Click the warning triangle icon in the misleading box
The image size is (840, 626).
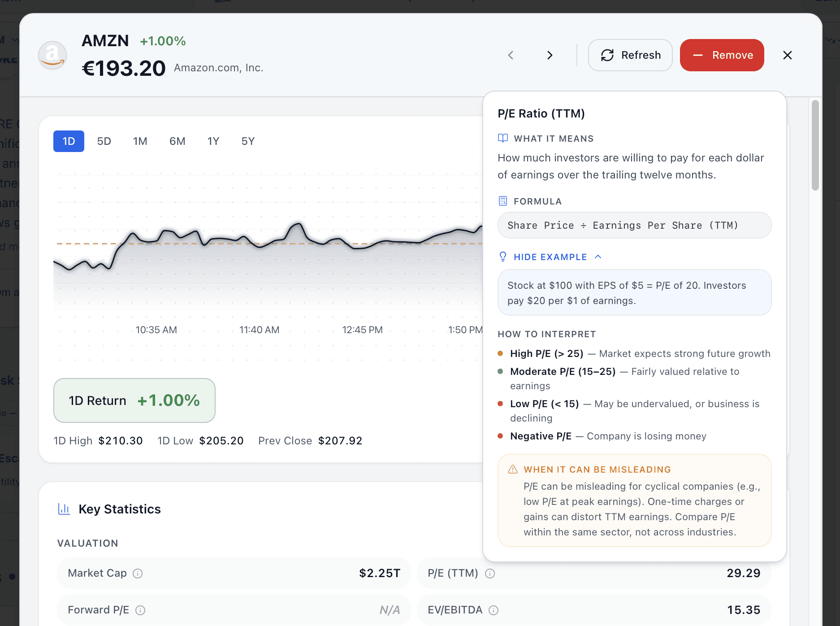[x=513, y=469]
